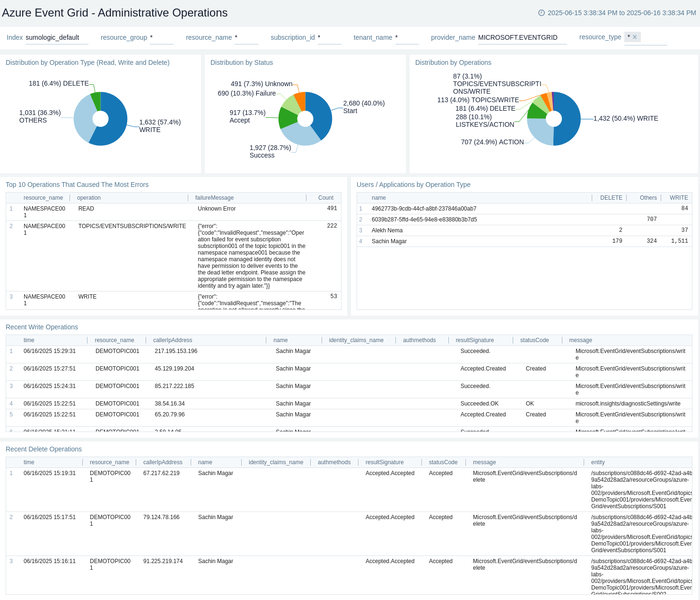The width and height of the screenshot is (700, 600).
Task: Click the 690 (10.3%) Failure pie label
Action: click(x=247, y=93)
